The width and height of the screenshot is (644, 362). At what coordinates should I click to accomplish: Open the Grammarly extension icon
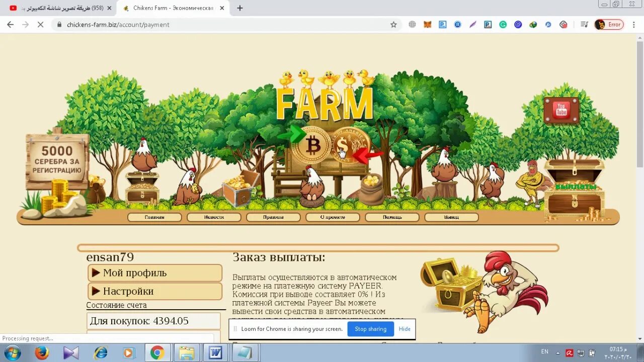[503, 24]
